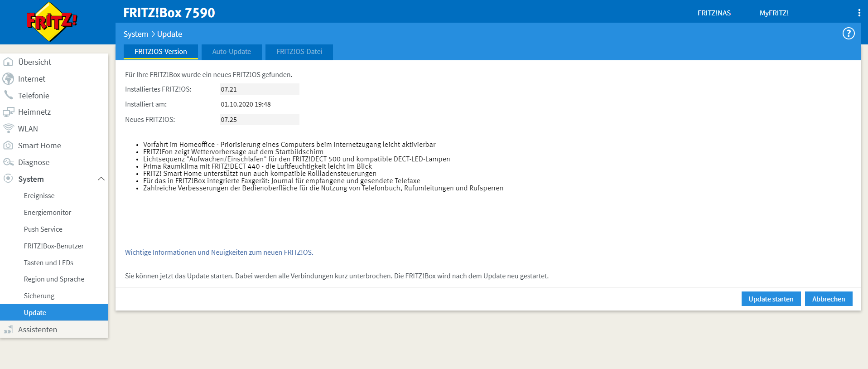Click the Heimnetz network icon
Screen dimensions: 868x369
8,112
